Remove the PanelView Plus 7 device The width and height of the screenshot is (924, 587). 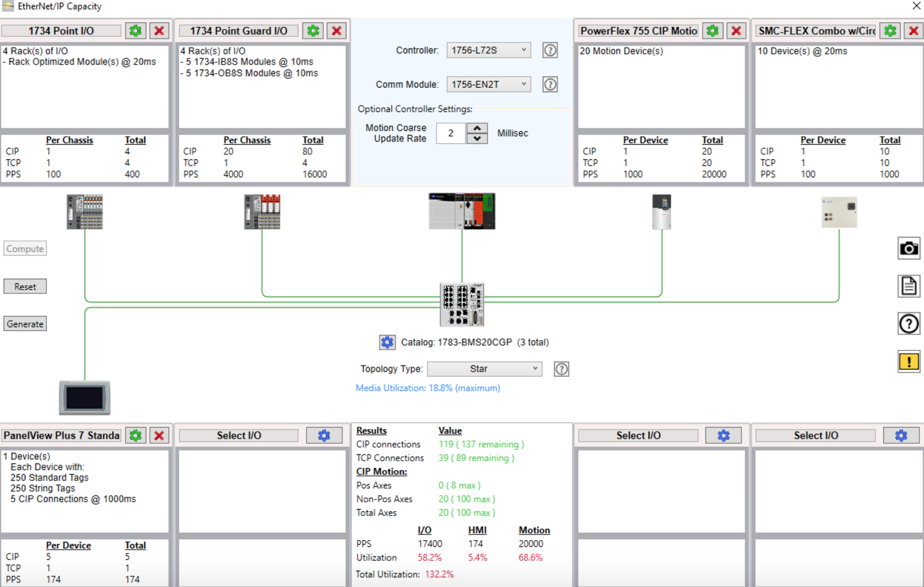point(160,435)
